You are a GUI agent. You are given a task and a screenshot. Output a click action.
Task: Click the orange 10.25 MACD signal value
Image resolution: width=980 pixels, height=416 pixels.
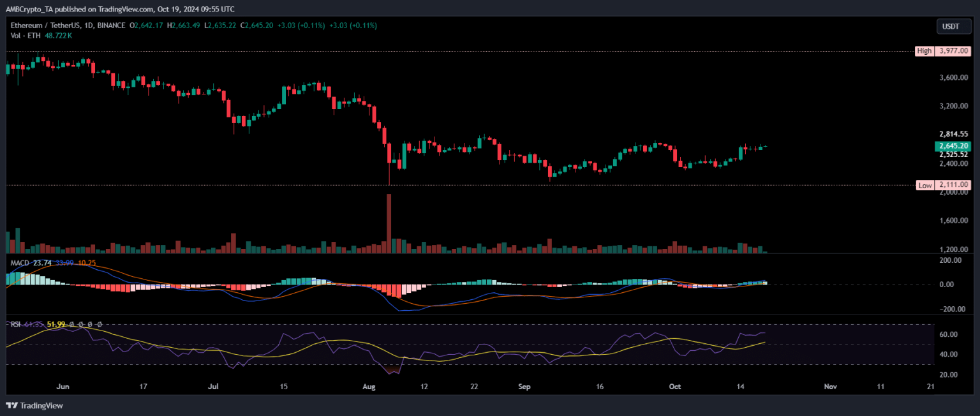tap(87, 262)
